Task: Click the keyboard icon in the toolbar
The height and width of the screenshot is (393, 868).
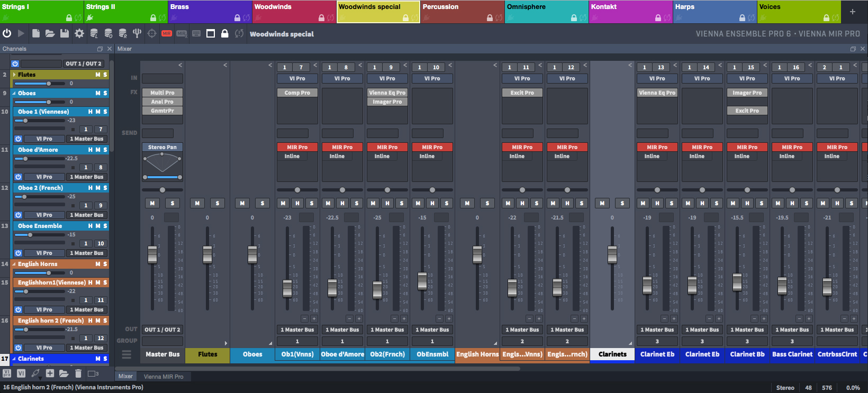Action: [196, 33]
